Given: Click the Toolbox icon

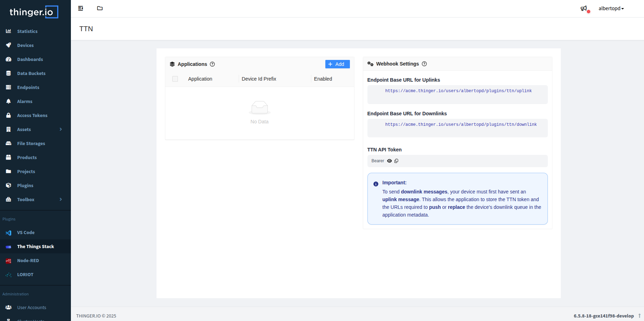Looking at the screenshot, I should (8, 199).
